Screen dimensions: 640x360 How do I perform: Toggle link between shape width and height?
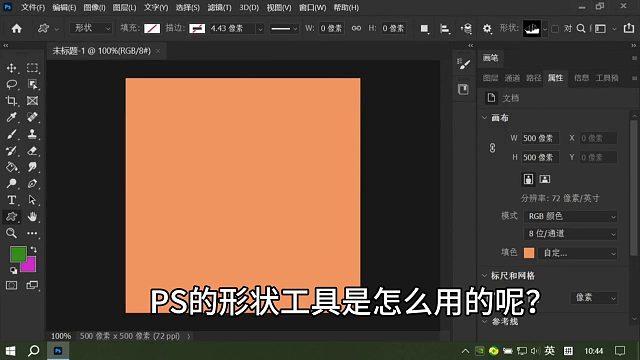click(356, 28)
